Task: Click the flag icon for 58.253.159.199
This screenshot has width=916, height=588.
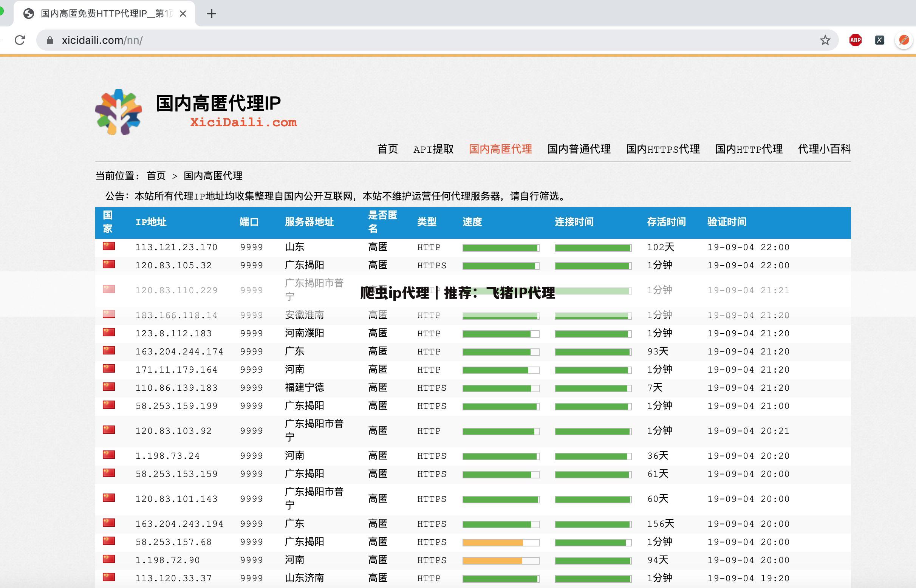Action: pos(109,405)
